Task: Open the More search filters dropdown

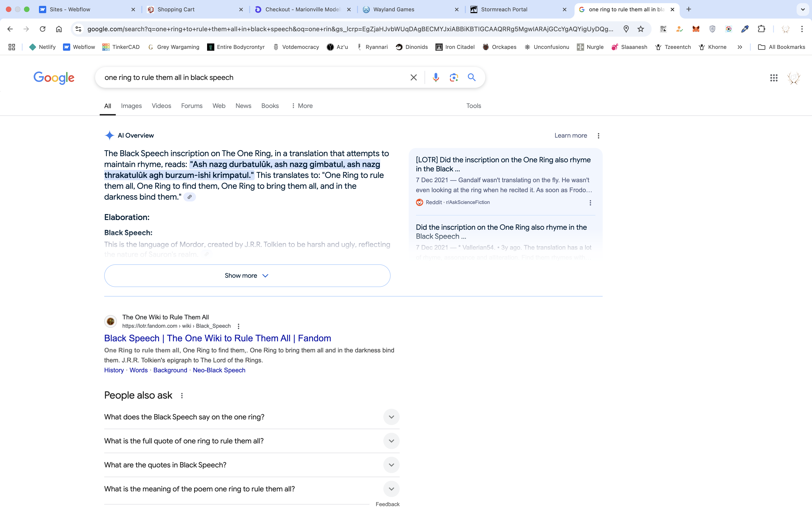Action: click(302, 106)
